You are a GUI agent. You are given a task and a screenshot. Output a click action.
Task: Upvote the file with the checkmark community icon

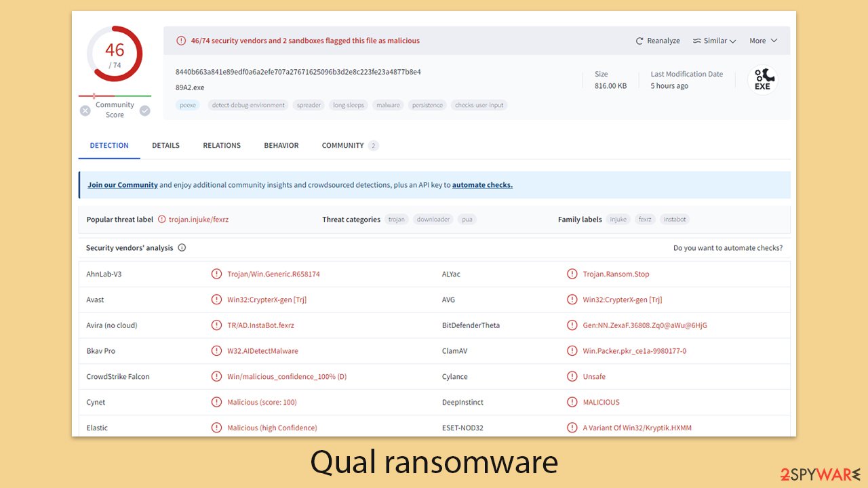tap(144, 110)
